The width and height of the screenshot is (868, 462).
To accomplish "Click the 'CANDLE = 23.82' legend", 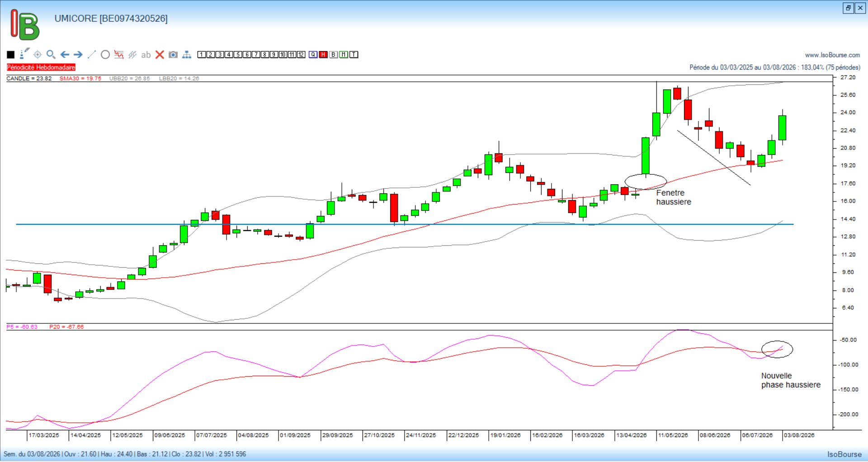I will tap(29, 79).
